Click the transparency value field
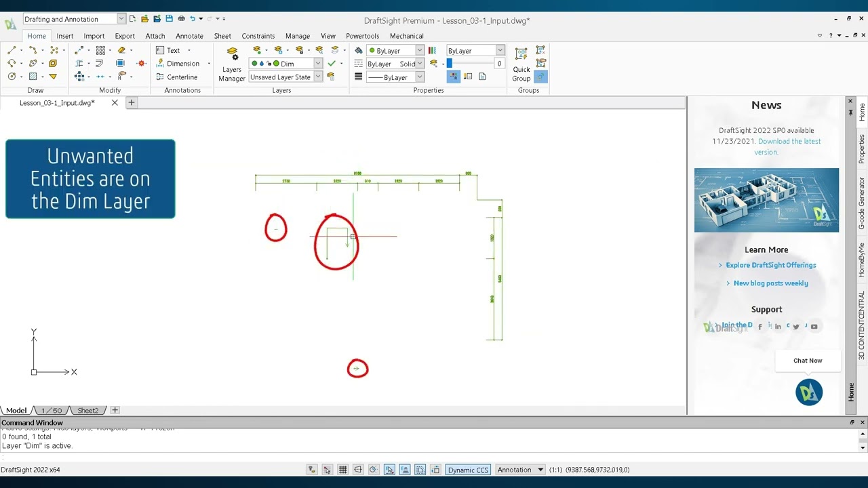This screenshot has width=868, height=488. tap(499, 64)
